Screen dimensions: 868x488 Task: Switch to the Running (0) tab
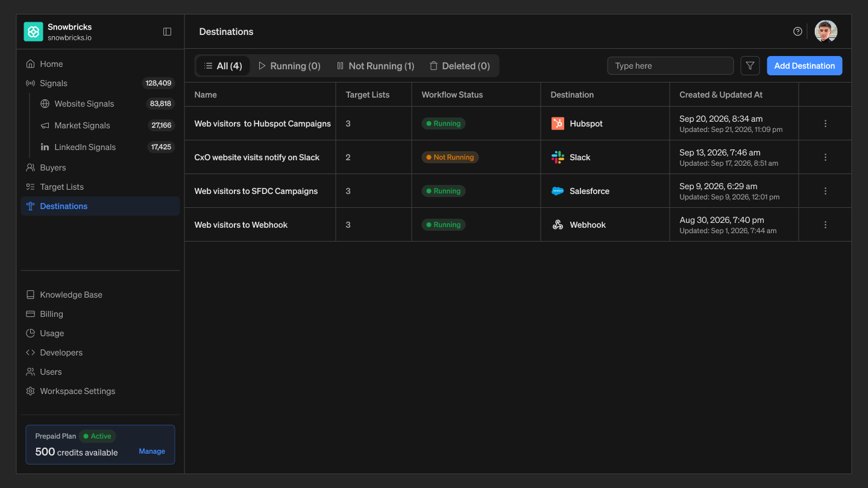289,66
